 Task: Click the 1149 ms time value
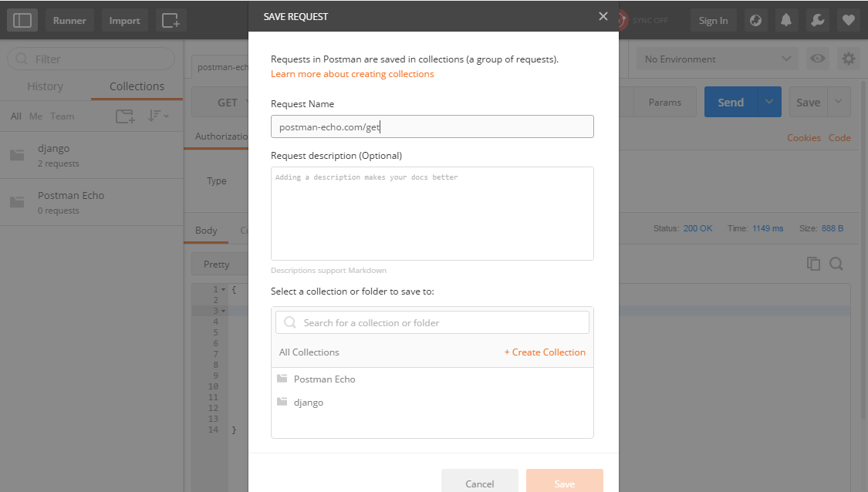tap(768, 228)
